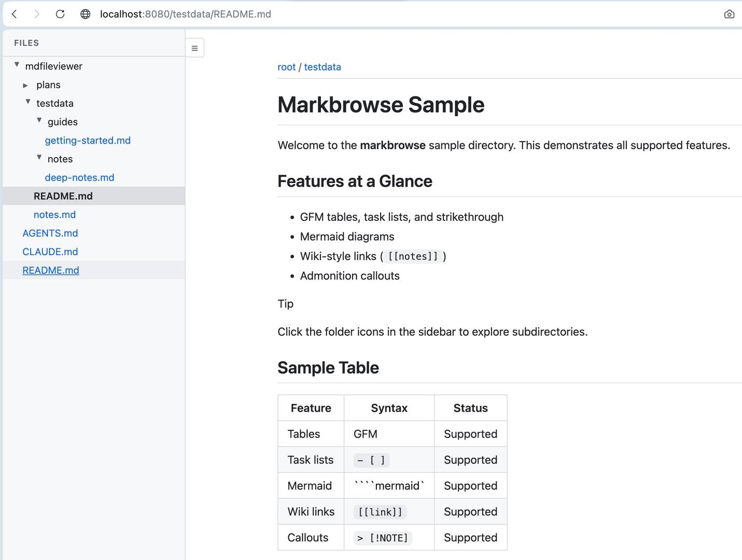Click Admonition callouts list item
Image resolution: width=742 pixels, height=560 pixels.
[350, 276]
